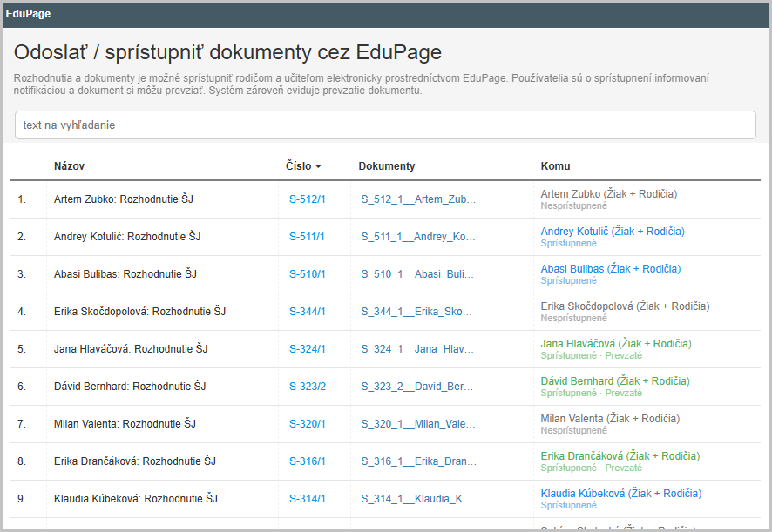The width and height of the screenshot is (772, 532).
Task: Click the Komu column header
Action: point(555,166)
